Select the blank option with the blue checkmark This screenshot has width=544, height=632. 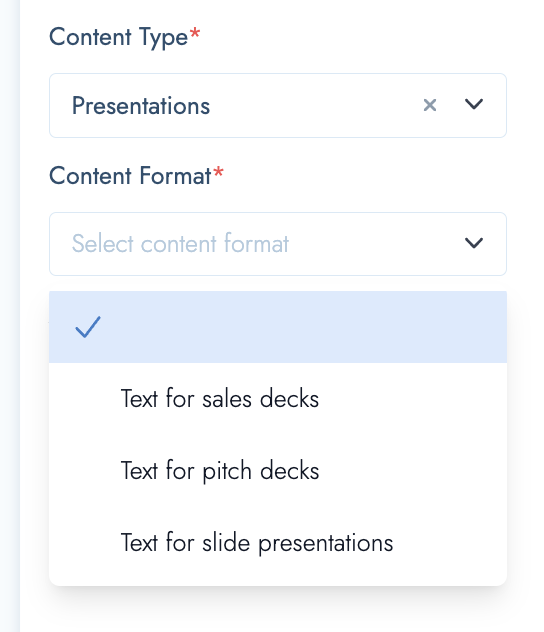278,327
